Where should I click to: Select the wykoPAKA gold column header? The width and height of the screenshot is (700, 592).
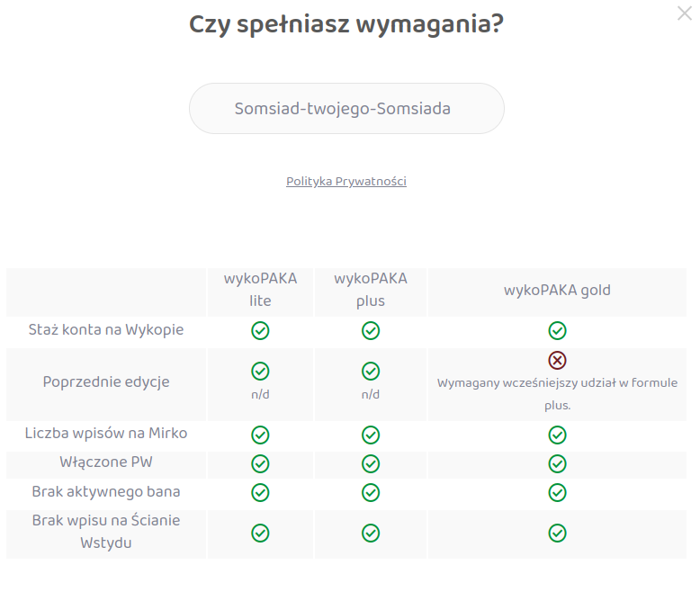[557, 291]
